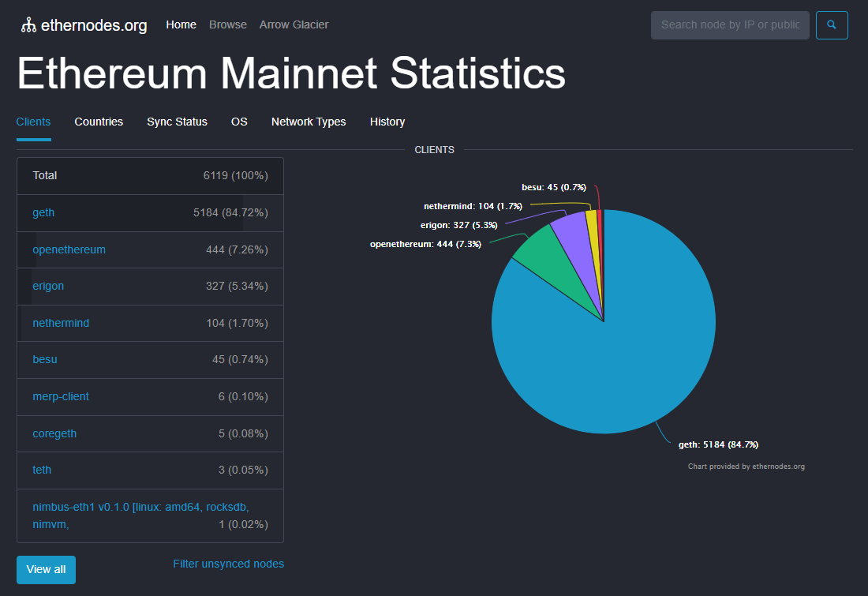View the Network Types tab
868x596 pixels.
coord(309,122)
